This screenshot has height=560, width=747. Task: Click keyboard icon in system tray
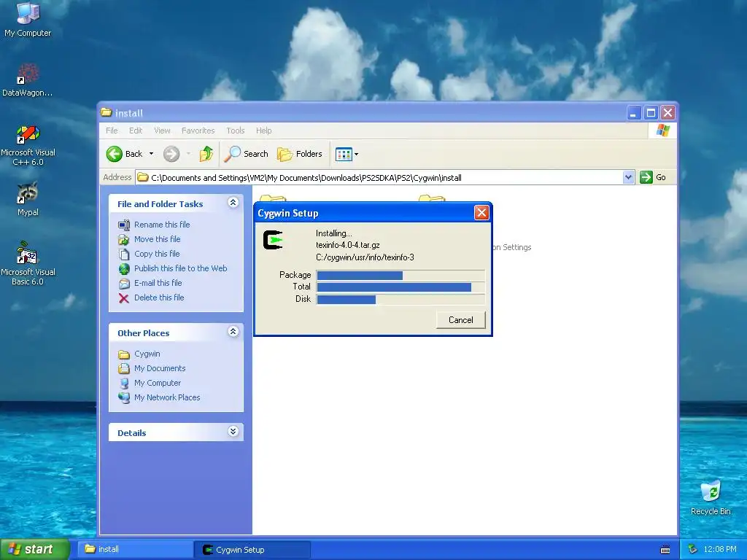665,550
